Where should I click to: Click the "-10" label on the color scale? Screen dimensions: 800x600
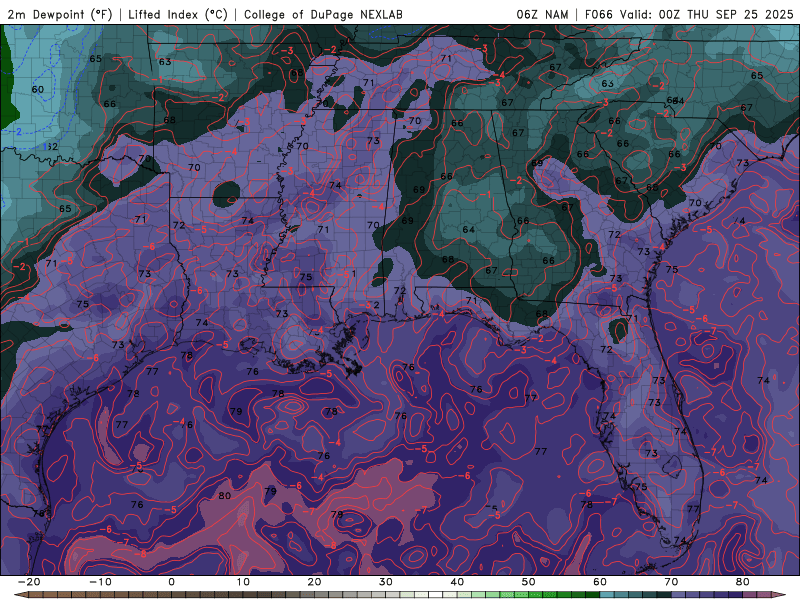pyautogui.click(x=100, y=582)
